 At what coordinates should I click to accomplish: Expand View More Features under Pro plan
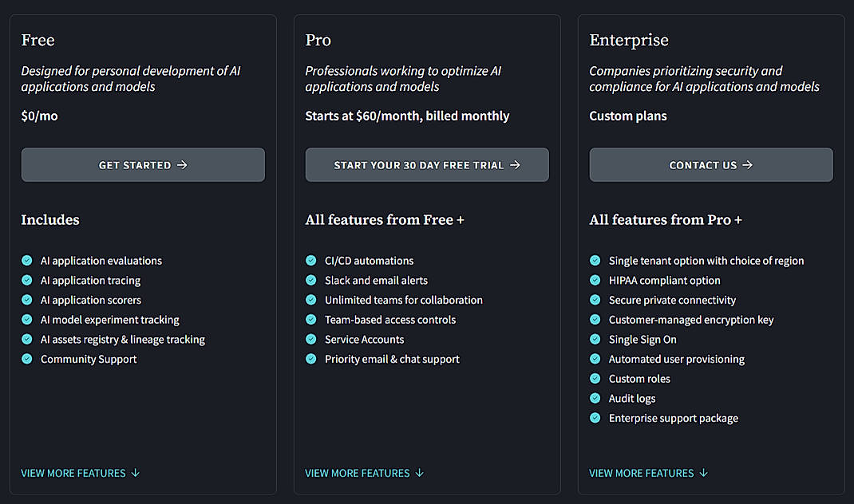coord(365,473)
